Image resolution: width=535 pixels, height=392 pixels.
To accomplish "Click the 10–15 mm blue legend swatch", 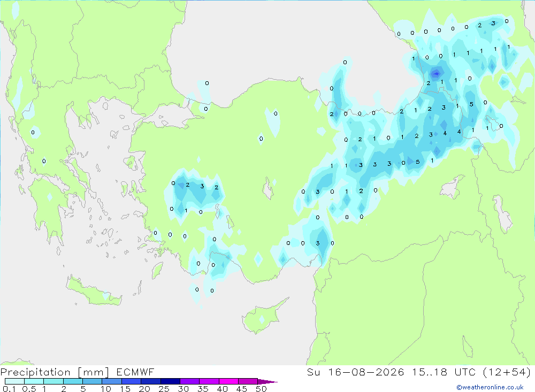I will tap(112, 381).
